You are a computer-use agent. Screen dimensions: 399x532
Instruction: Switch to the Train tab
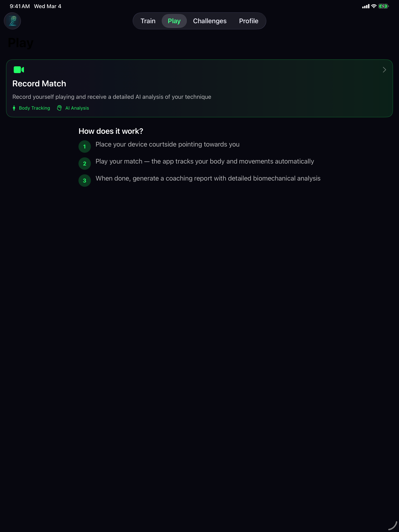pos(148,21)
